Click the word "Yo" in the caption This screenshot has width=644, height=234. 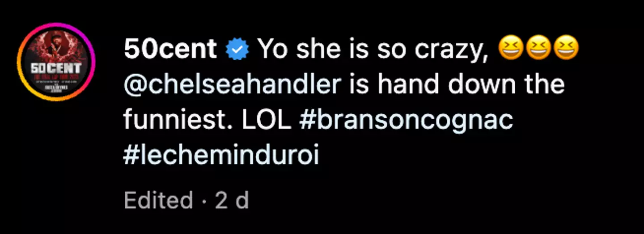coord(270,50)
